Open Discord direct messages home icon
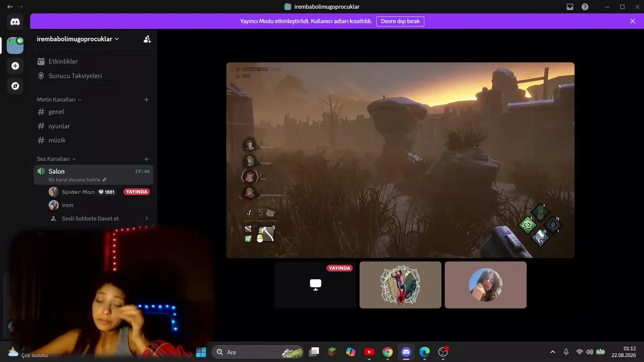 pos(15,22)
